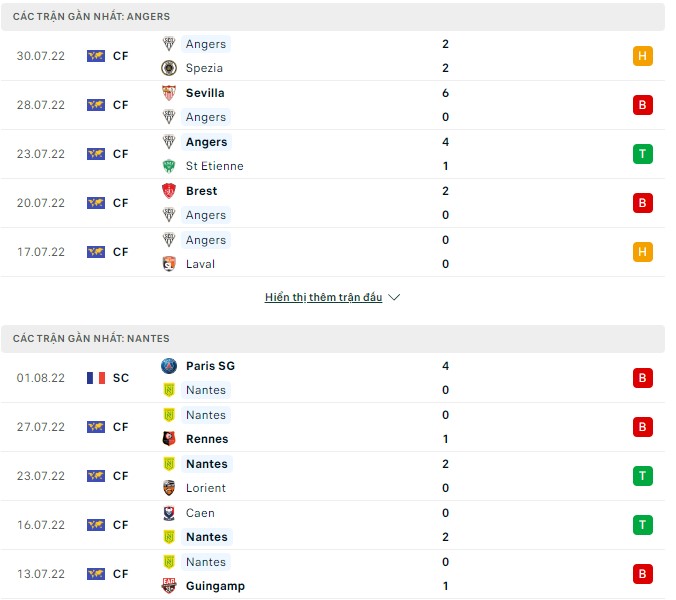Click the Paris SG club logo
The height and width of the screenshot is (600, 676).
169,366
